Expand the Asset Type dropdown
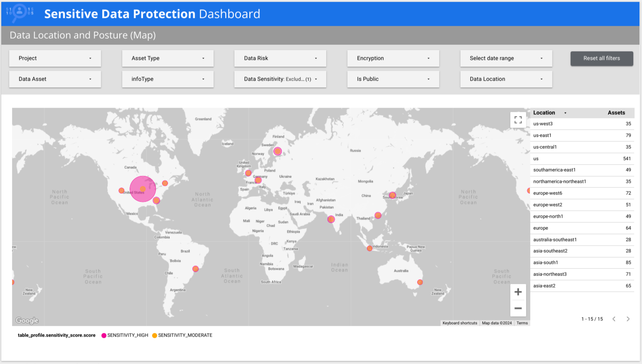 pos(167,59)
